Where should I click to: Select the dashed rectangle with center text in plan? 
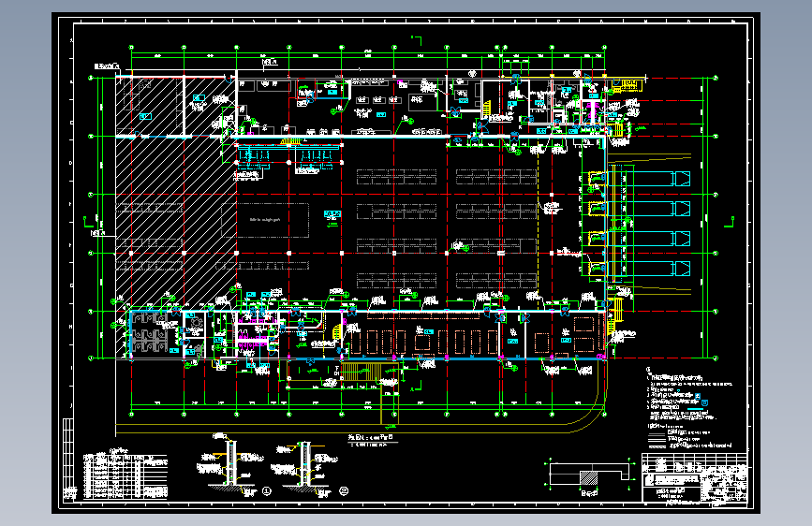click(265, 220)
